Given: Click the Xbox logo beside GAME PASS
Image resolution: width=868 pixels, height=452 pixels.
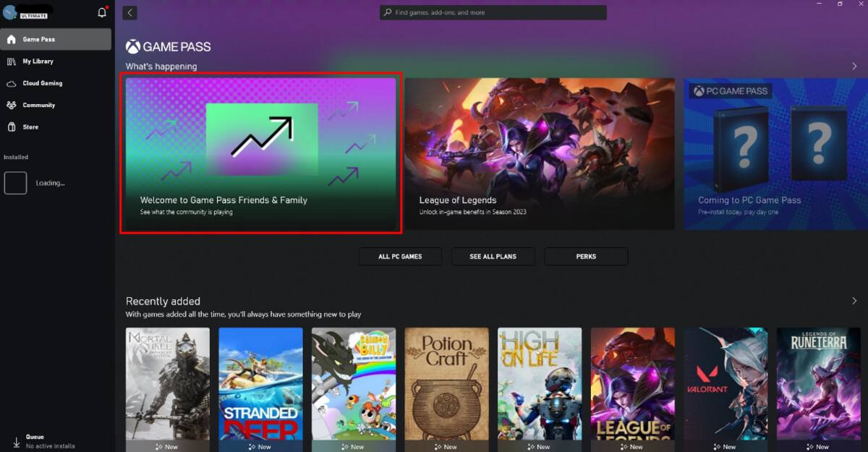Looking at the screenshot, I should (133, 46).
